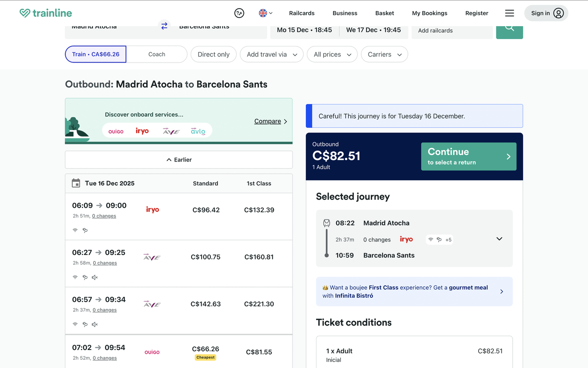588x368 pixels.
Task: Select the Train transport option
Action: pos(96,54)
